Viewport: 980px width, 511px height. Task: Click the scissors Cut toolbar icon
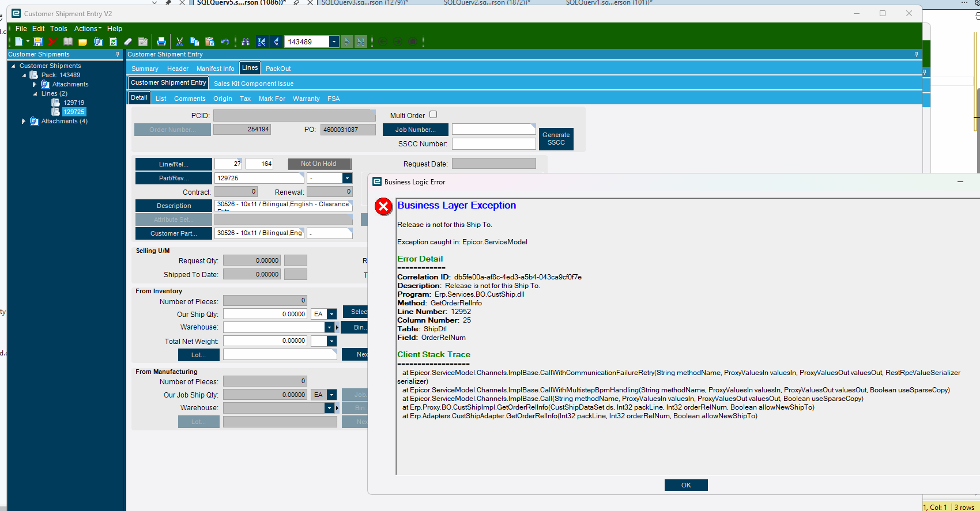(x=180, y=41)
